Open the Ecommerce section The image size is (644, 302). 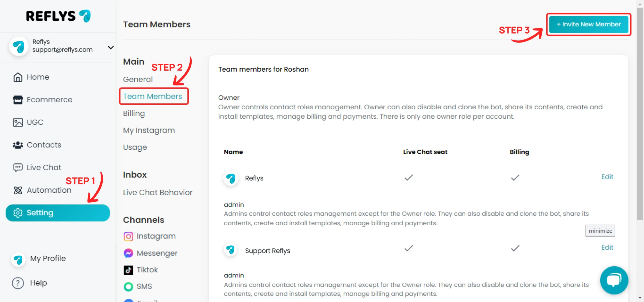click(x=50, y=100)
